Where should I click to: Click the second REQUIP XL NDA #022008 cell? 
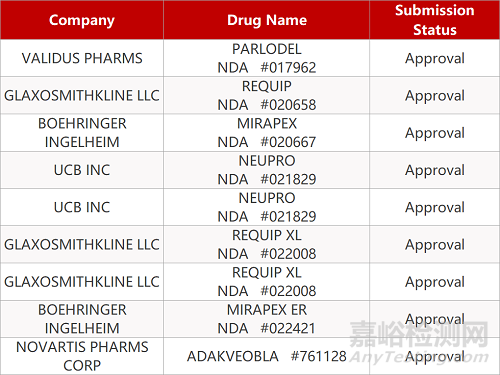click(x=266, y=282)
